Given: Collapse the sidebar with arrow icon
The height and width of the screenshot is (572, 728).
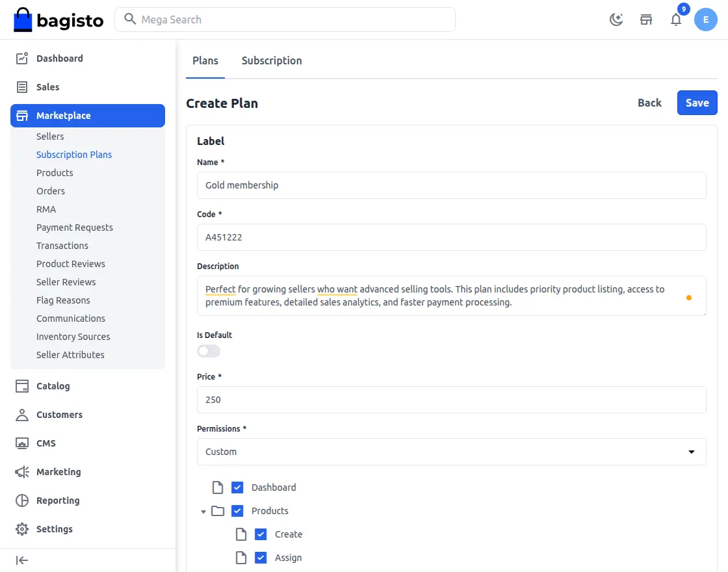Looking at the screenshot, I should (22, 560).
